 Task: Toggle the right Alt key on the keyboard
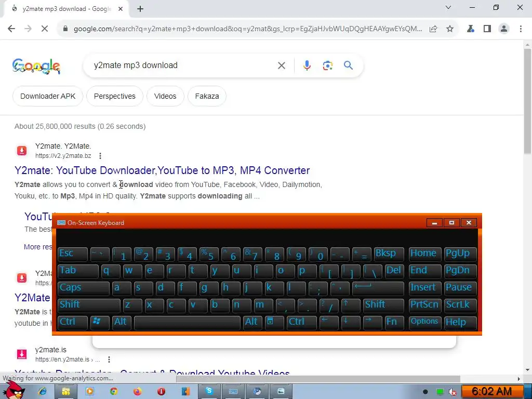(x=252, y=322)
